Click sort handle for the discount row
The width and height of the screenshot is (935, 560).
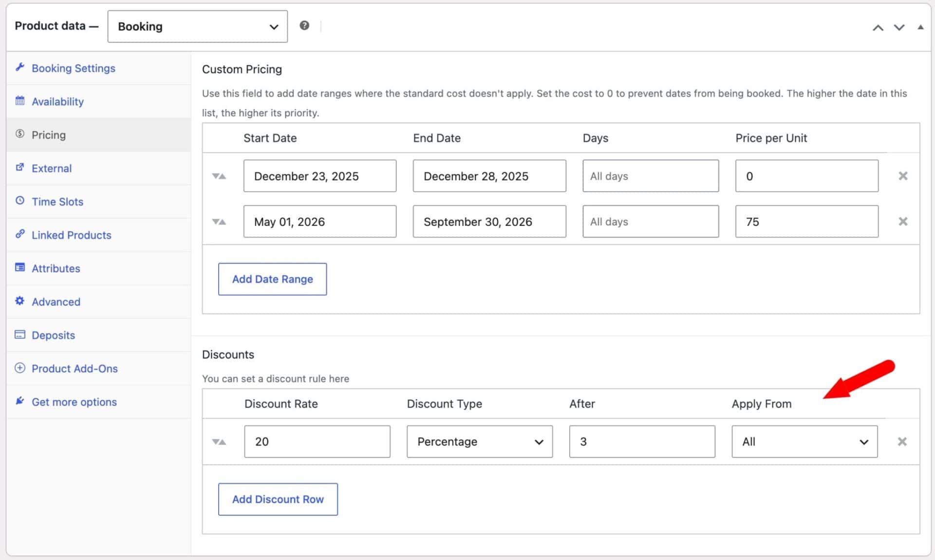[x=219, y=442]
